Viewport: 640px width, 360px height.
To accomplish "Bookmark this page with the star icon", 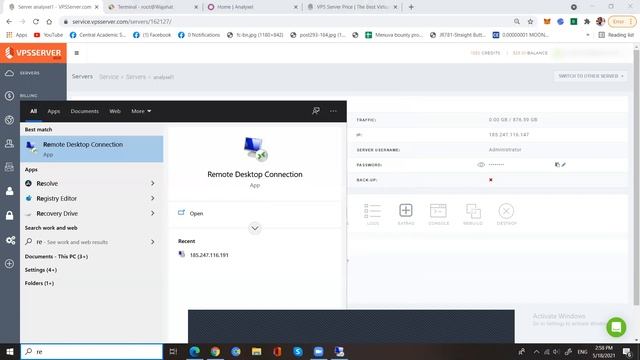I will (530, 22).
